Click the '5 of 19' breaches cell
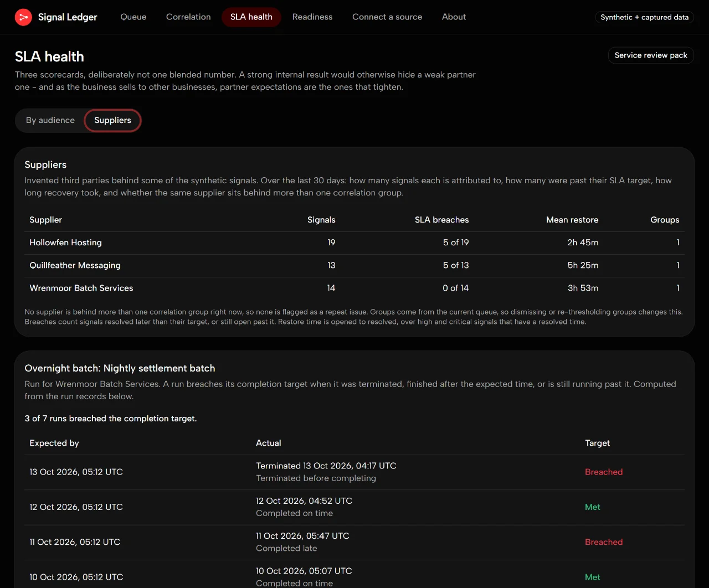Image resolution: width=709 pixels, height=588 pixels. coord(456,243)
